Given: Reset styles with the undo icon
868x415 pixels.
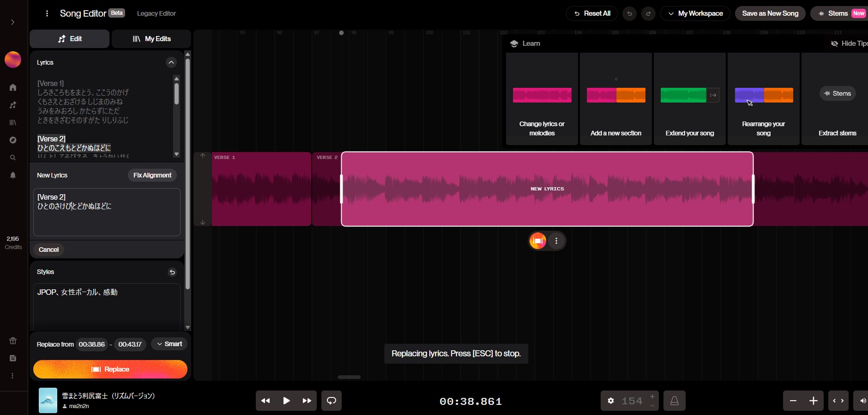Looking at the screenshot, I should pyautogui.click(x=172, y=272).
